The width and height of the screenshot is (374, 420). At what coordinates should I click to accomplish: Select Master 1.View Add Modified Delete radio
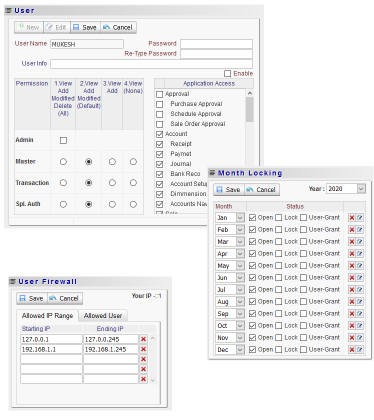click(63, 162)
